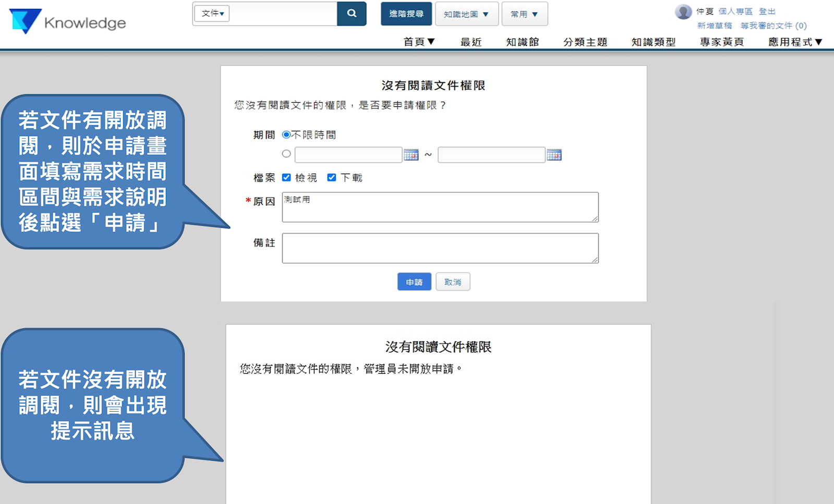Uncheck the 下載 checkbox
Viewport: 834px width, 504px height.
(x=331, y=178)
